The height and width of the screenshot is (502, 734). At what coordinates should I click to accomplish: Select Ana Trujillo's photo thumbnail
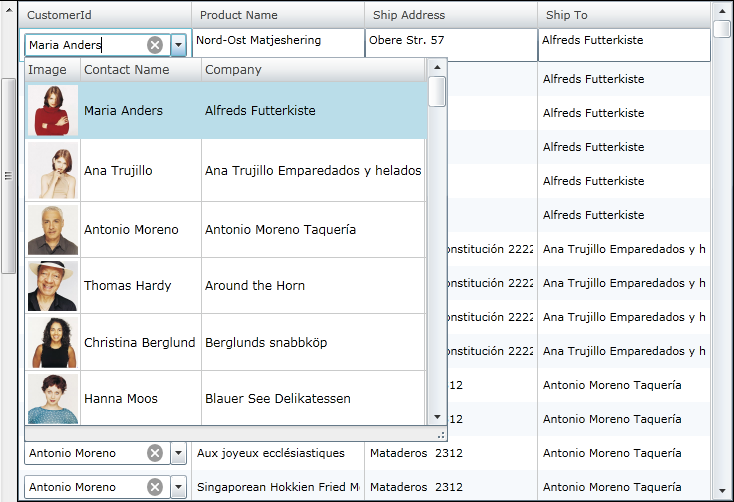52,171
